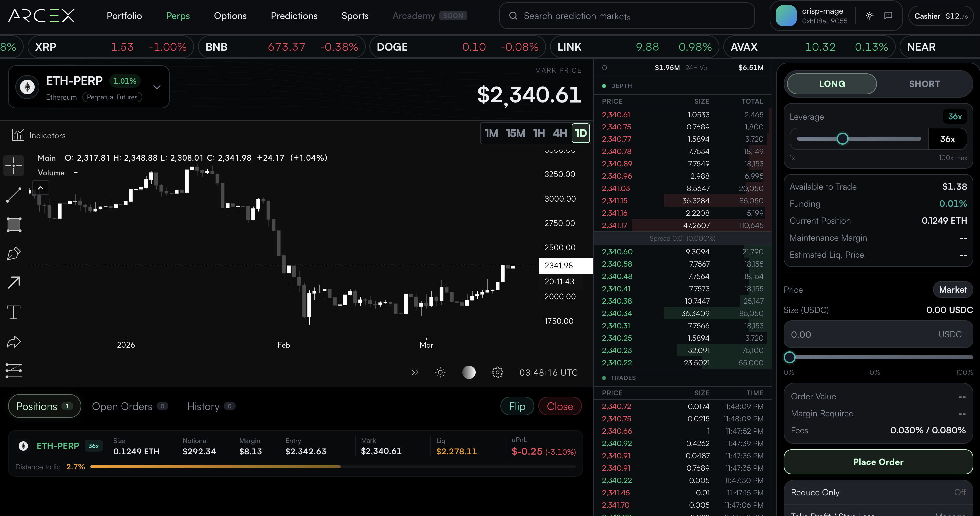The height and width of the screenshot is (516, 980).
Task: Toggle Reduce Only on
Action: click(x=960, y=492)
